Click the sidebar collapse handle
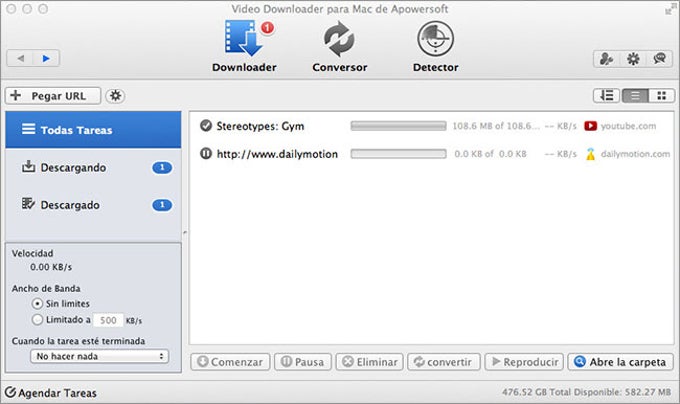 tap(185, 233)
